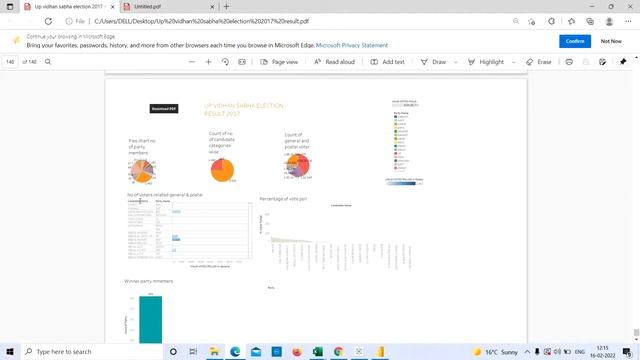This screenshot has height=360, width=640.
Task: Click the Download PDF button in document
Action: click(x=164, y=109)
